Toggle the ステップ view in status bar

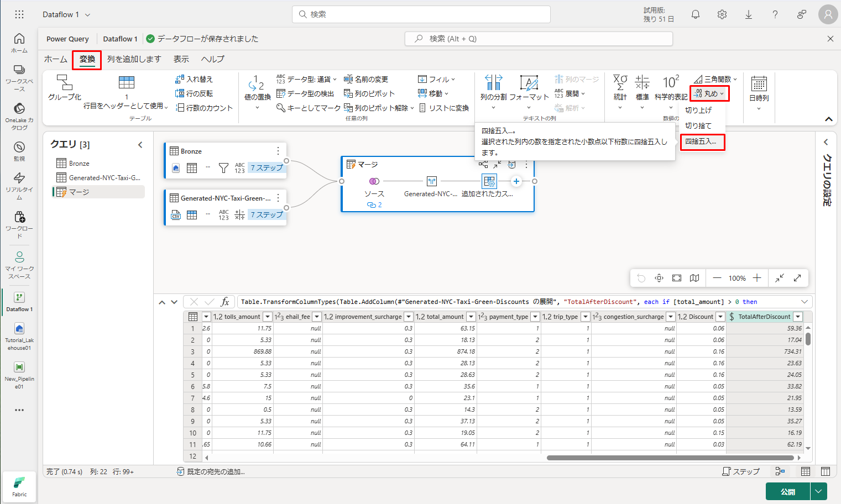pyautogui.click(x=741, y=471)
